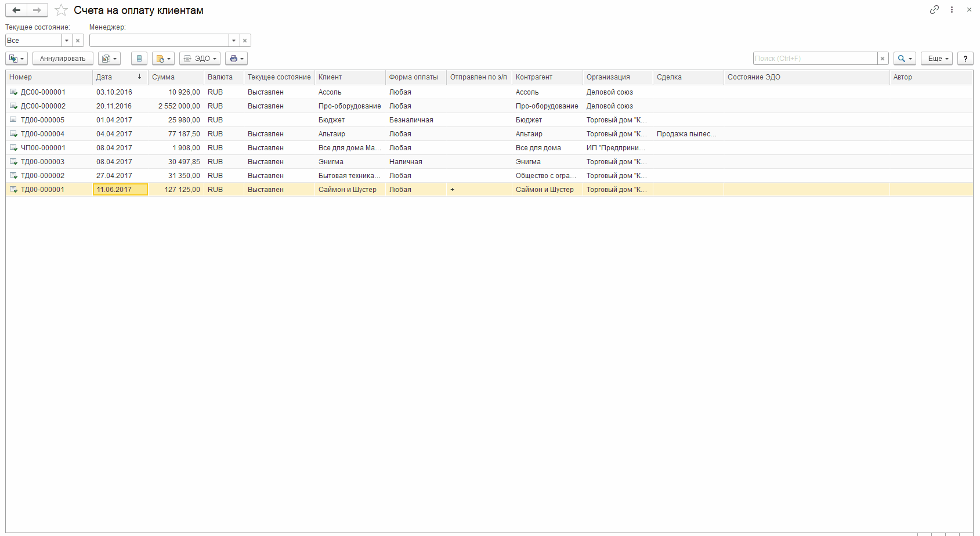The image size is (980, 536).
Task: Select the Наличная payment form cell
Action: coord(416,162)
